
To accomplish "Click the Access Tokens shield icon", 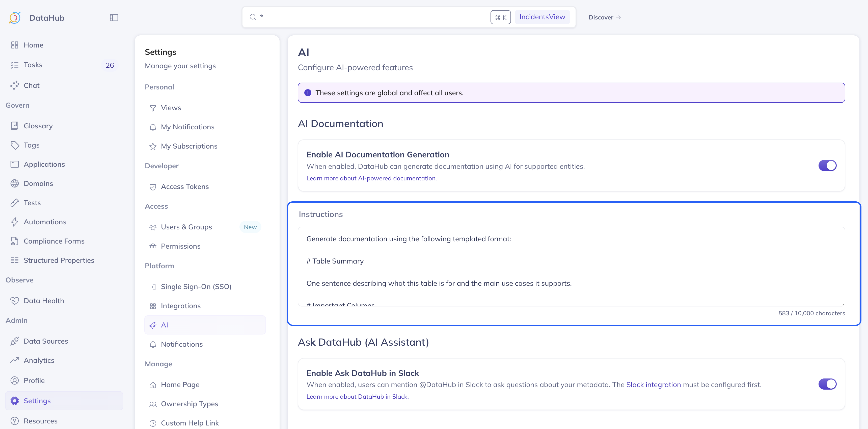I will pyautogui.click(x=153, y=187).
